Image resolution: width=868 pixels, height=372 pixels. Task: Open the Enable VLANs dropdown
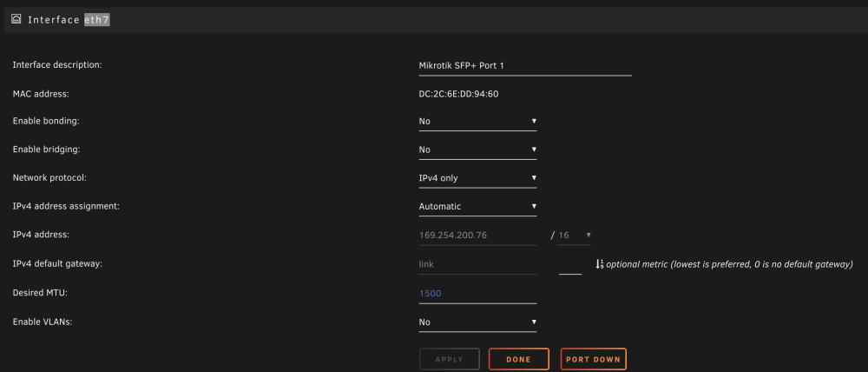coord(477,322)
